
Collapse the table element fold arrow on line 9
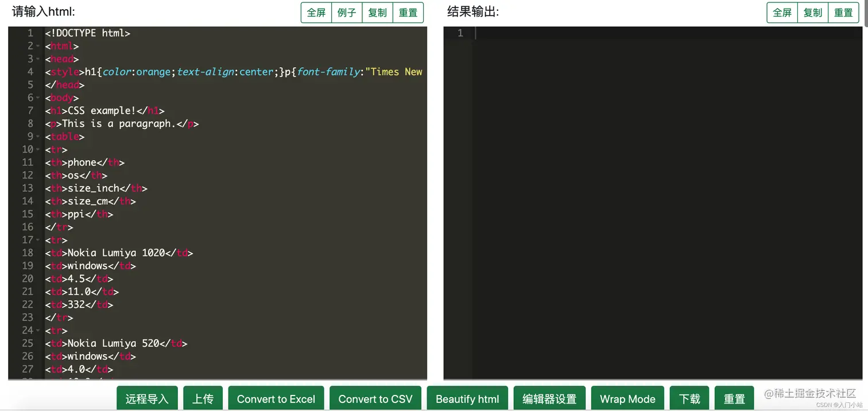(37, 137)
